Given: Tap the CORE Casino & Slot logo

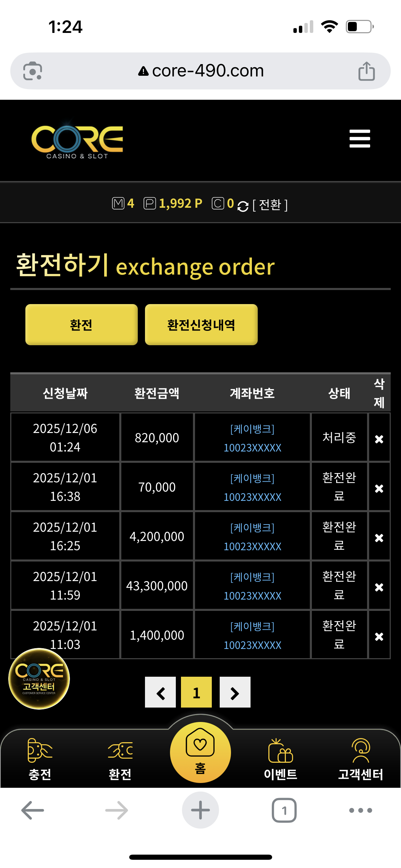Looking at the screenshot, I should point(77,141).
